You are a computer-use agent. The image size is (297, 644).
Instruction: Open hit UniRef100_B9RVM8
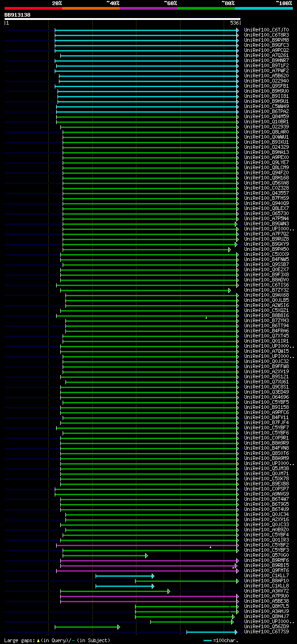pos(266,40)
